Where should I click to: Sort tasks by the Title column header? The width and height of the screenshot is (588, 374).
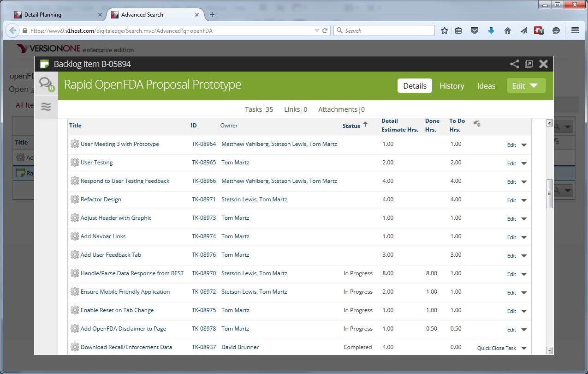click(75, 125)
